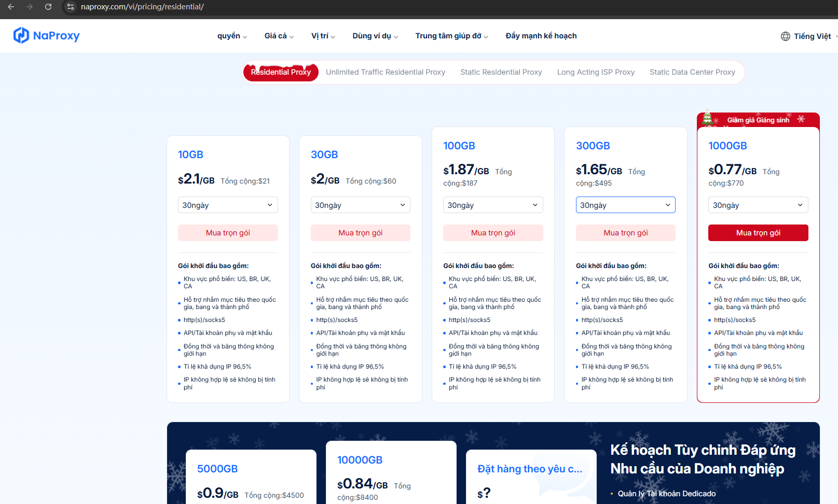Expand the Dùng ví dụ menu

tap(375, 36)
